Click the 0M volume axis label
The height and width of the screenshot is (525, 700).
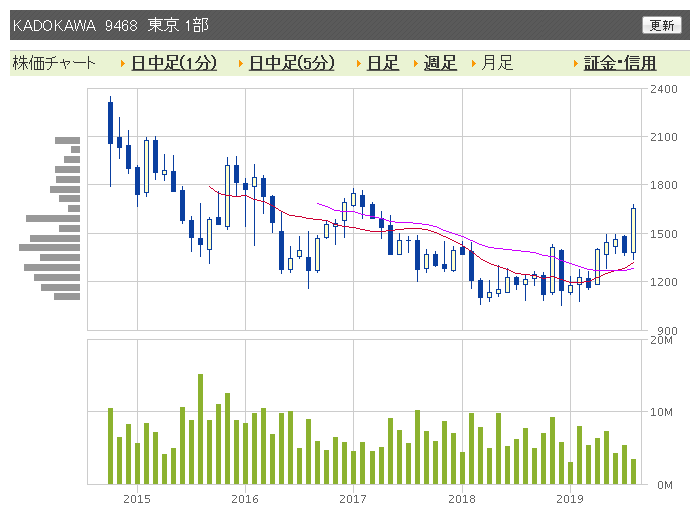point(665,485)
